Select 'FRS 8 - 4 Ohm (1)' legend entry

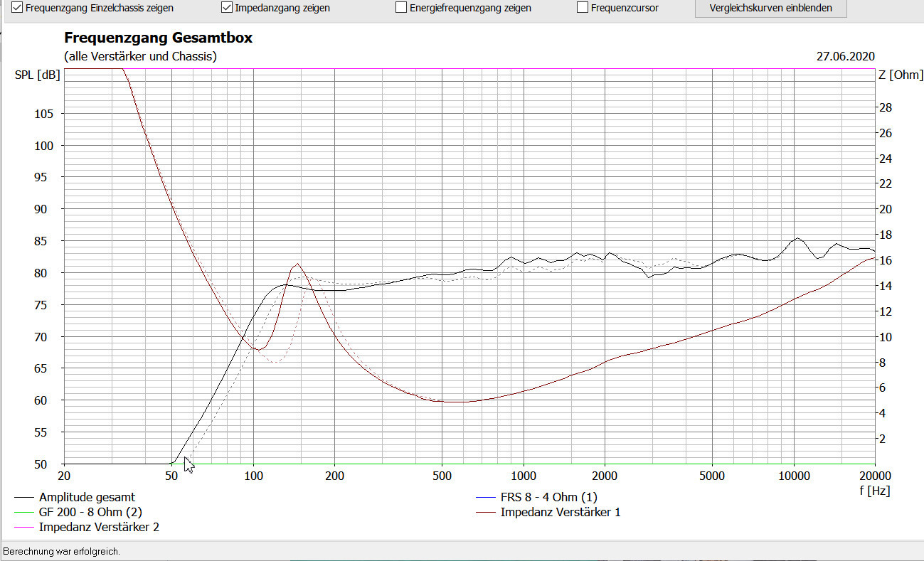tap(548, 497)
